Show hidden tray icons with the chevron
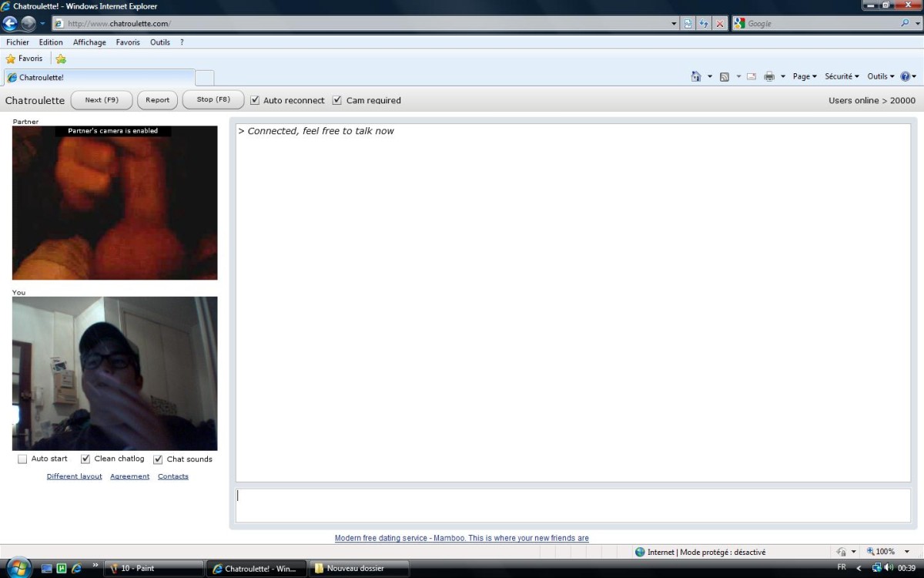This screenshot has width=924, height=578. 859,569
